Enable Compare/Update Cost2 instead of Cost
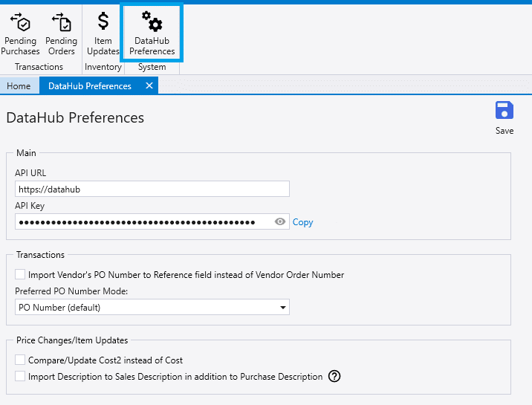The height and width of the screenshot is (405, 532). (20, 360)
